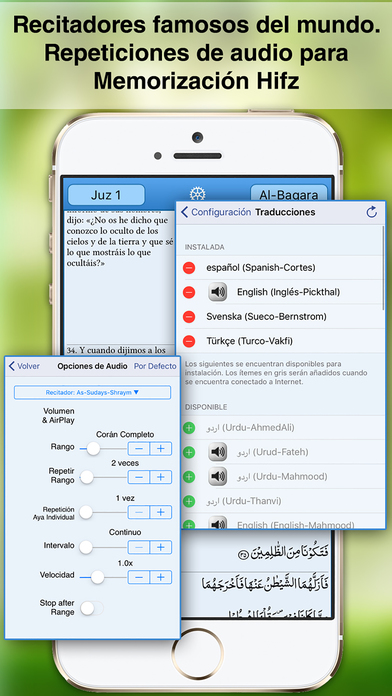Speaker icon for Urdu-Mahmood
Viewport: 392px width, 696px height.
point(218,476)
